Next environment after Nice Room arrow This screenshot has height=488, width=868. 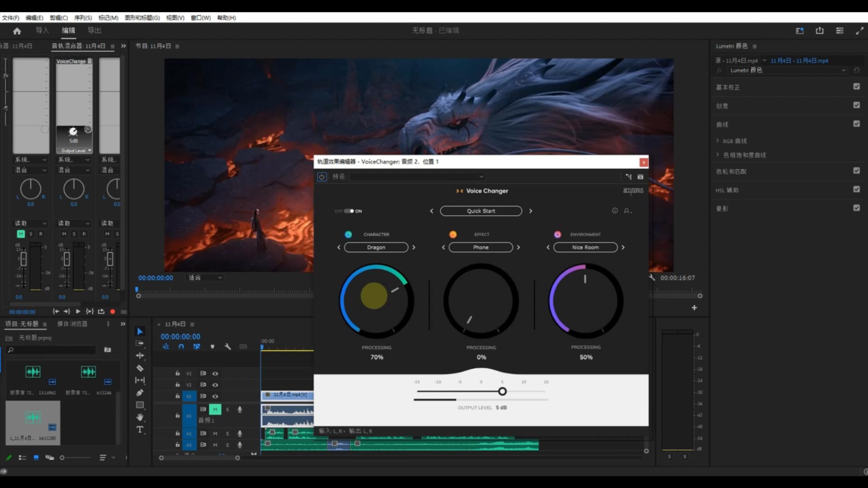pyautogui.click(x=623, y=247)
